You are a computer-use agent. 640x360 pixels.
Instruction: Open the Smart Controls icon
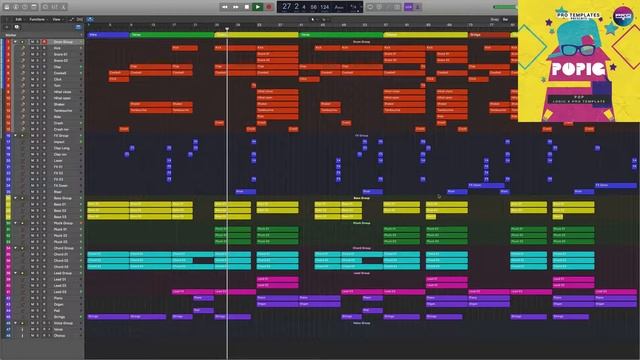(45, 7)
